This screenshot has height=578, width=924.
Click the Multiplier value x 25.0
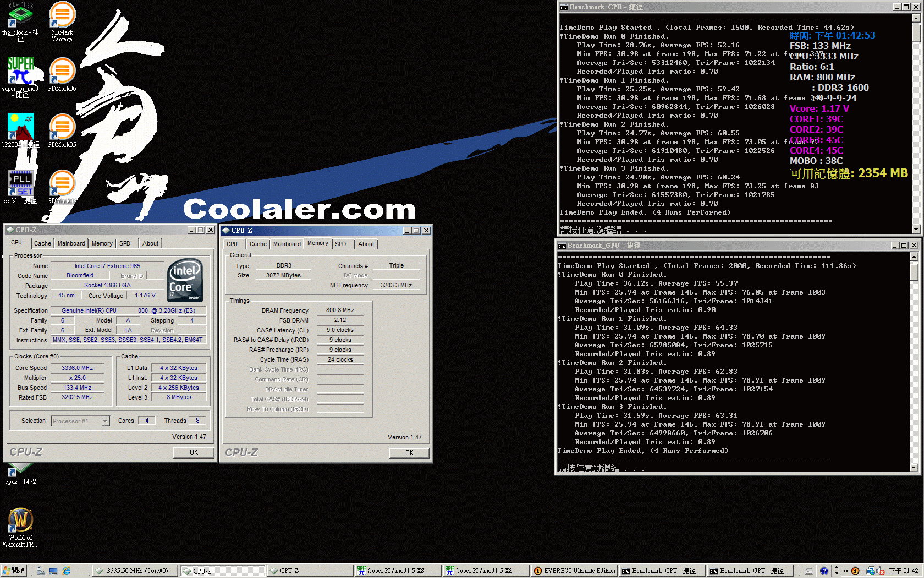77,378
